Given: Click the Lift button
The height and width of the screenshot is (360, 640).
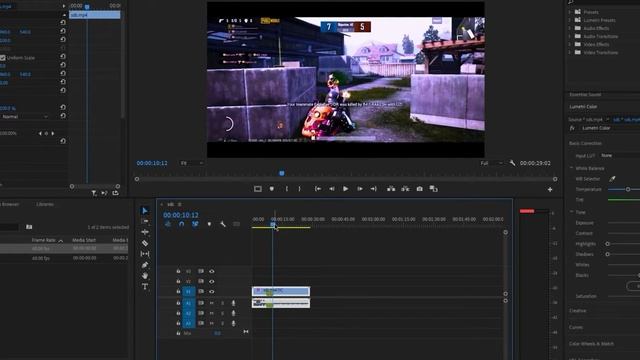Looking at the screenshot, I should click(391, 189).
